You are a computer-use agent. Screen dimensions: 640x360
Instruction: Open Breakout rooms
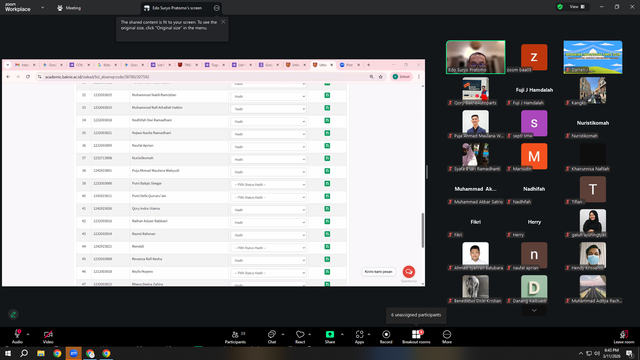pyautogui.click(x=416, y=337)
